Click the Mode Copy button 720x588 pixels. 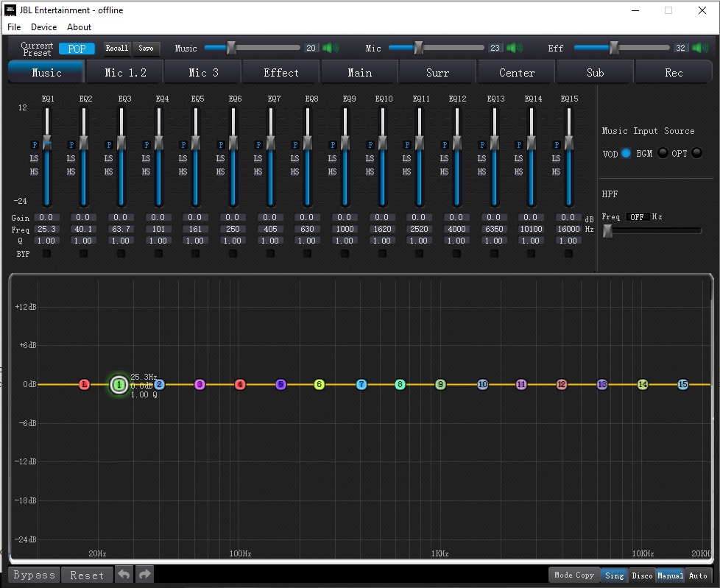tap(573, 575)
